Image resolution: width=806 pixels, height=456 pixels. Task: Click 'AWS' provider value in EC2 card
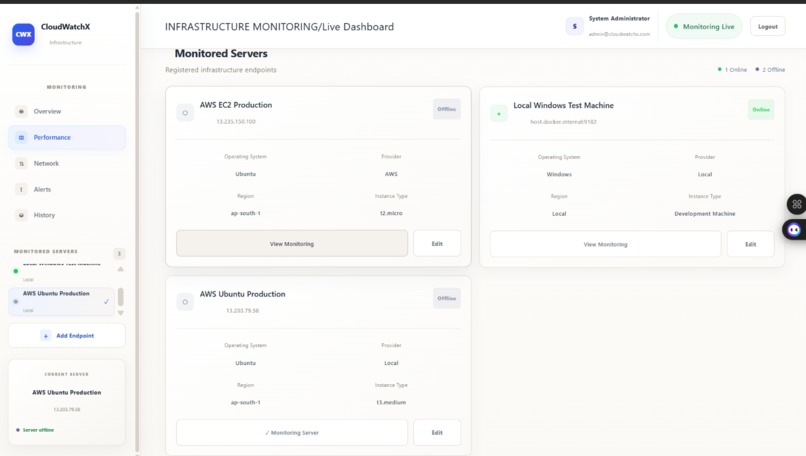[x=391, y=174]
